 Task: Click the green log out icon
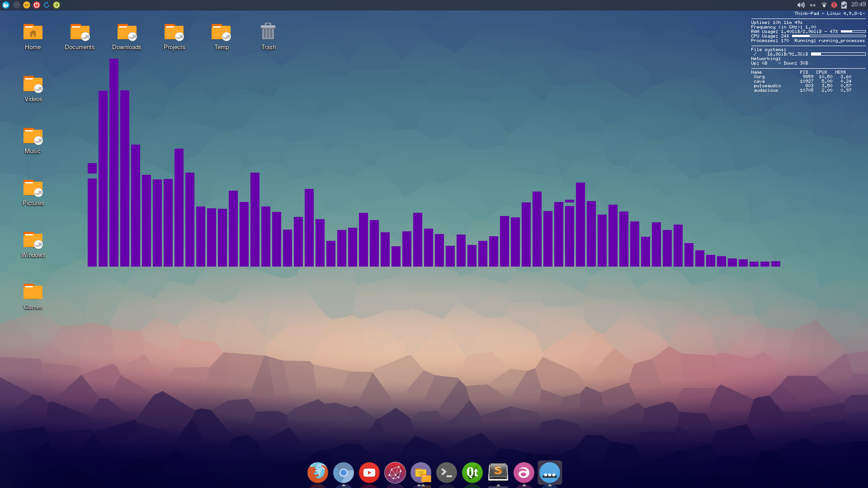click(57, 5)
